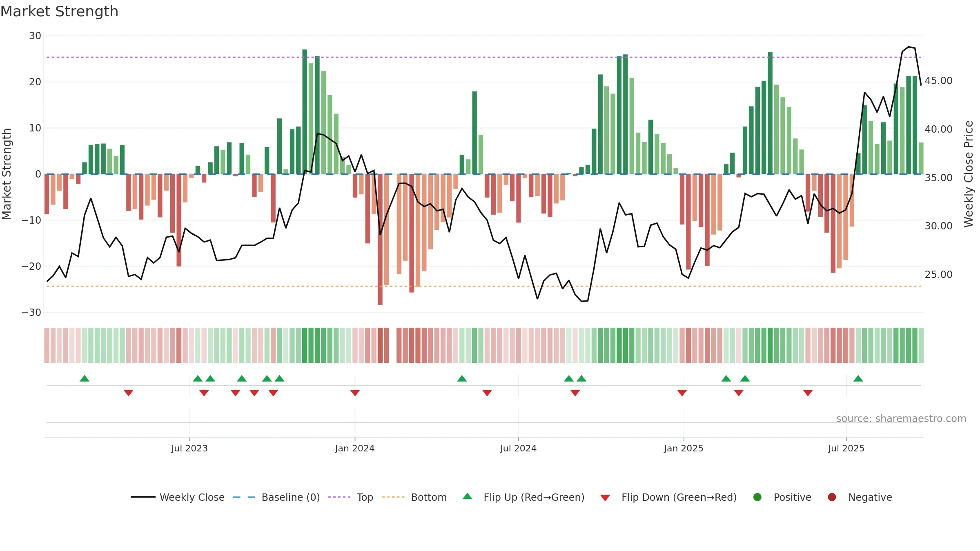Toggle the Positive legend entry

[782, 497]
